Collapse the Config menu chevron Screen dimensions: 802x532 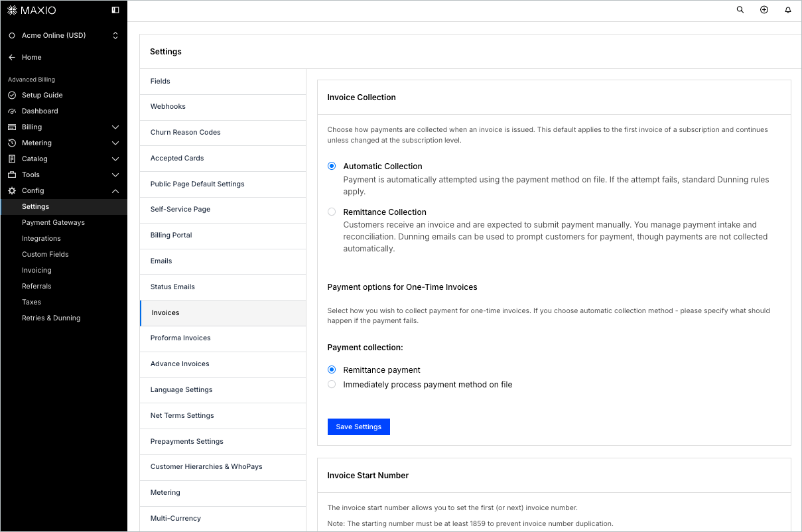point(115,190)
